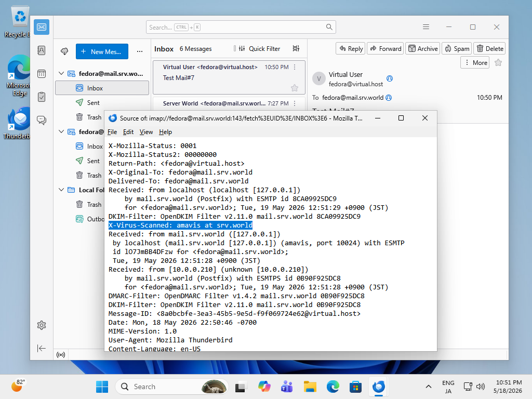Select the Server World message row
This screenshot has height=399, width=532.
coord(229,104)
